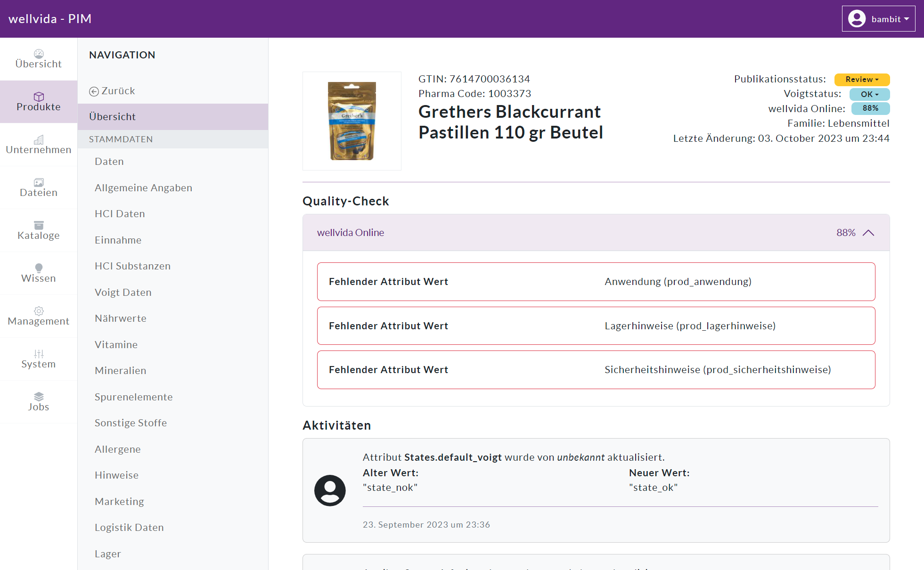Open the Wissen lightbulb icon
924x570 pixels.
click(39, 268)
